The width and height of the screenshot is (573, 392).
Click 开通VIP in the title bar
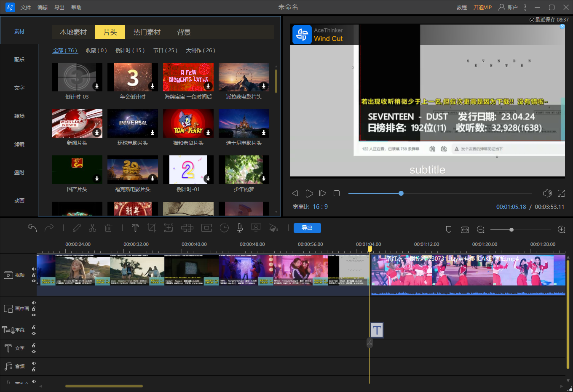(482, 8)
